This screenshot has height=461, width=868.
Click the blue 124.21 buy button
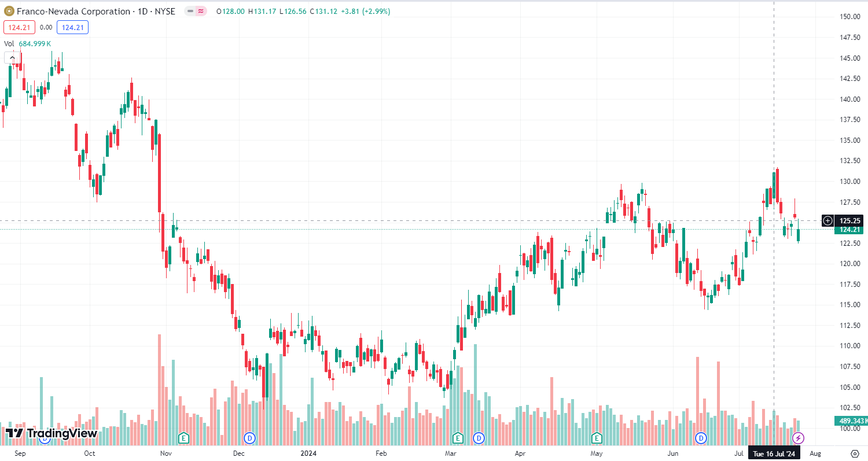tap(72, 27)
